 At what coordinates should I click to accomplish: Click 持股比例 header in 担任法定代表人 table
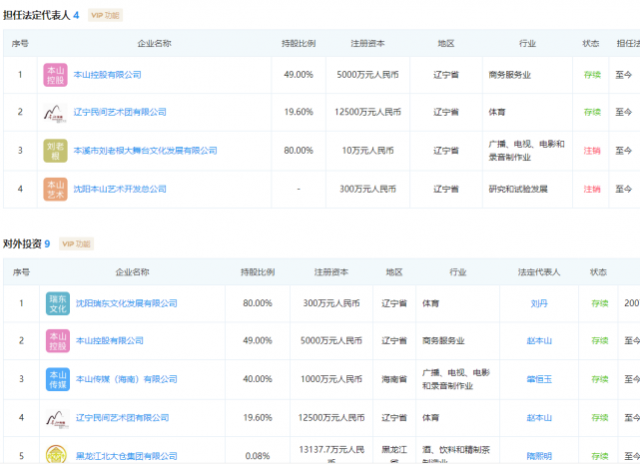pos(298,43)
